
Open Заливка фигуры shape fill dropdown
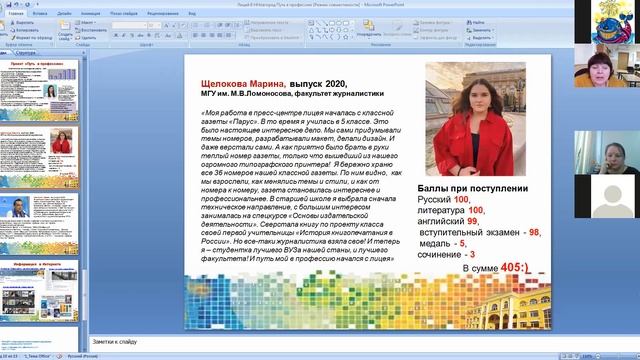(433, 22)
